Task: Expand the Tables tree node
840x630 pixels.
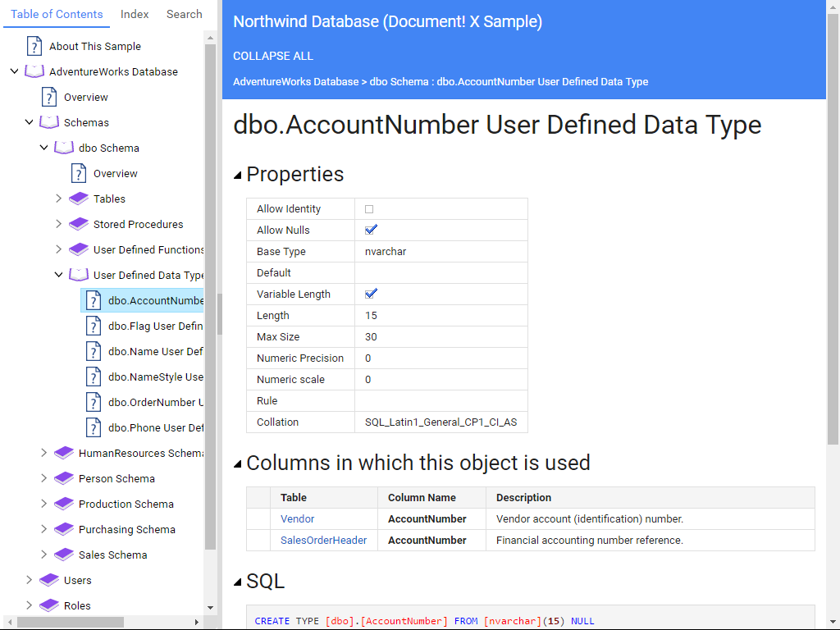Action: [x=58, y=199]
